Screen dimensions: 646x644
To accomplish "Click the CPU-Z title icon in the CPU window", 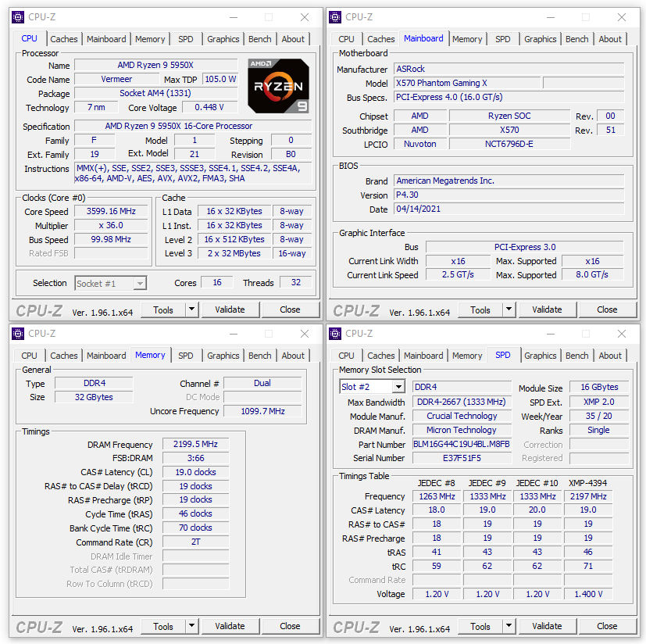I will (x=18, y=17).
